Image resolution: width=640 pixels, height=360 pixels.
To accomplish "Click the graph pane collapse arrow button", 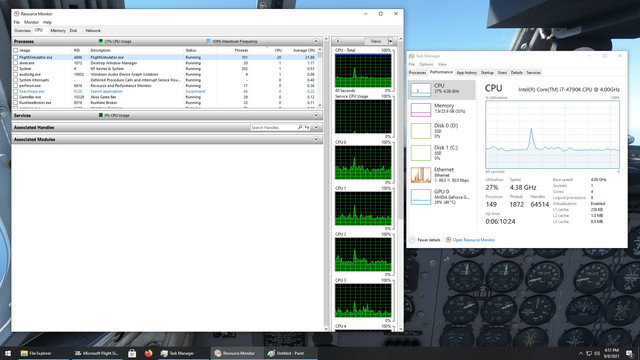I will (338, 41).
